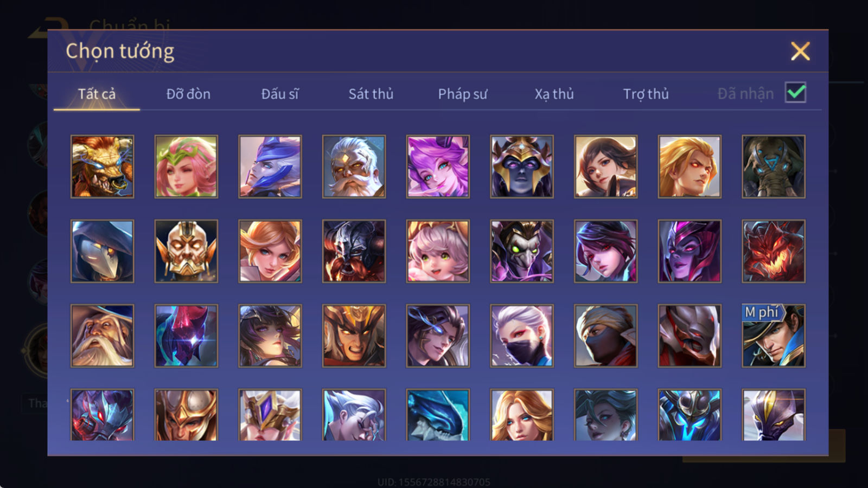
Task: Pick the blonde red-eyed male hero
Action: coord(690,166)
